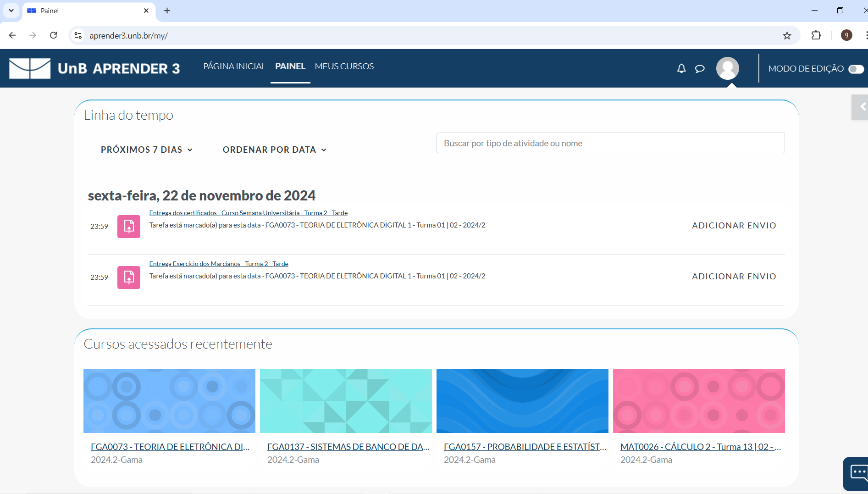Focus the activity search field
The image size is (868, 494).
pyautogui.click(x=610, y=143)
